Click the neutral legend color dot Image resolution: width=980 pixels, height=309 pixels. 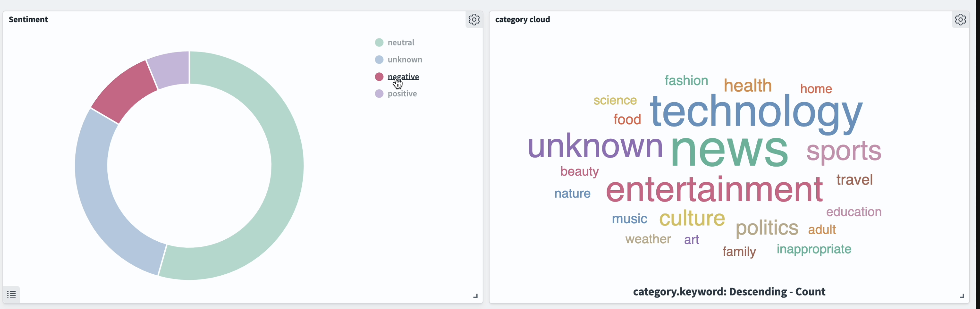tap(379, 42)
